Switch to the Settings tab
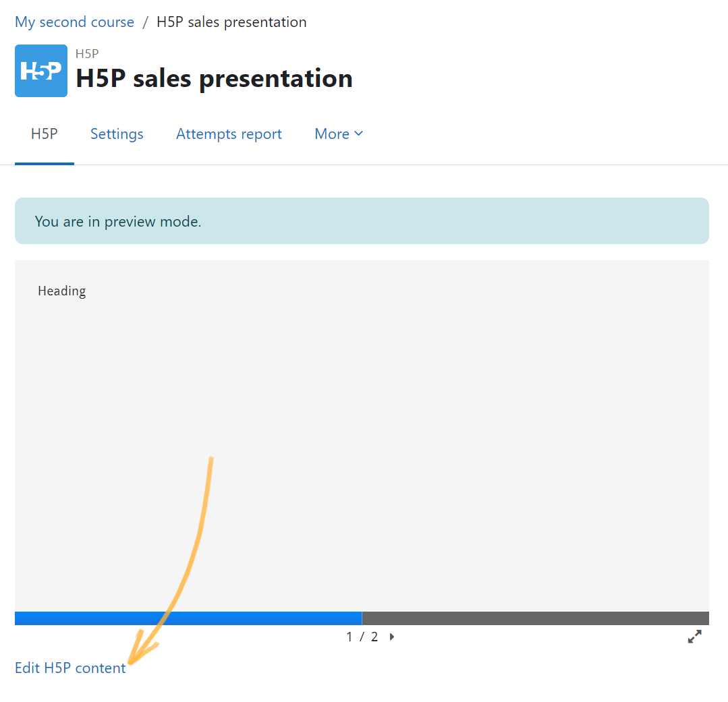The image size is (728, 702). click(117, 134)
